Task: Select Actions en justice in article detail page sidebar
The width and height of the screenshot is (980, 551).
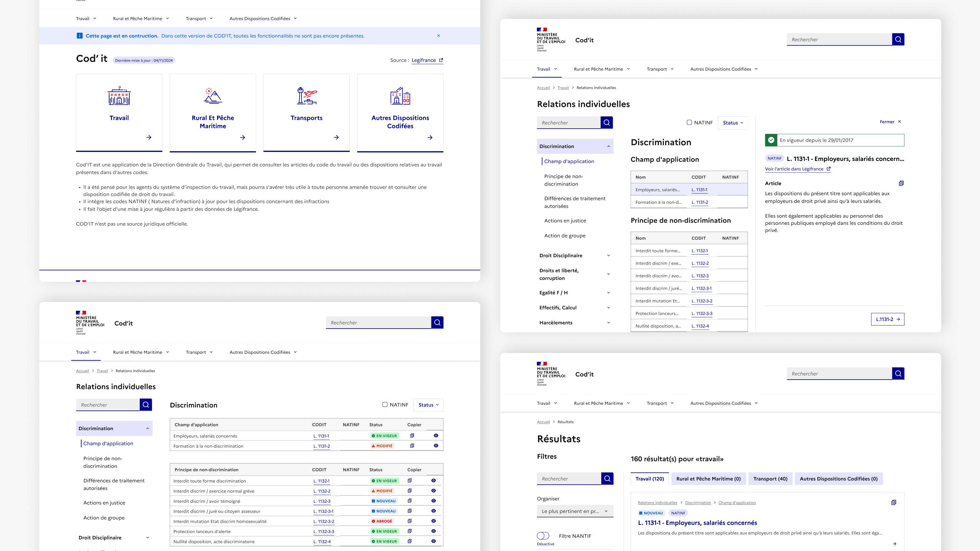Action: pyautogui.click(x=565, y=220)
